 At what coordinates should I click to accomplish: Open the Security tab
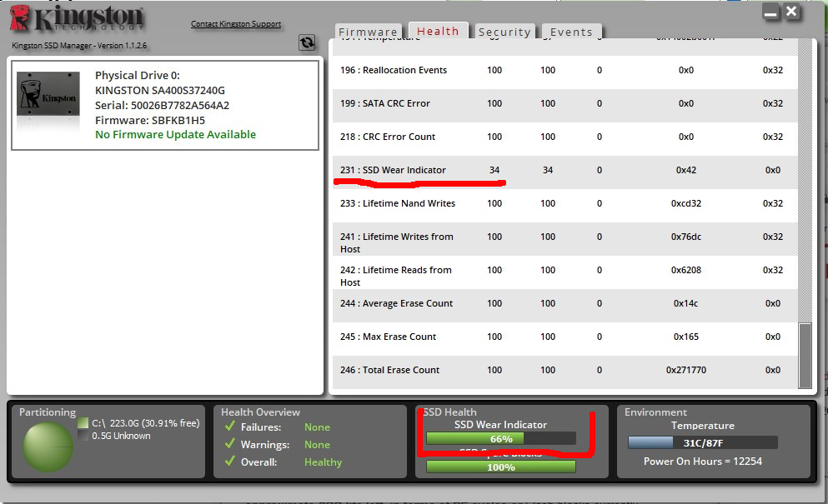[504, 32]
